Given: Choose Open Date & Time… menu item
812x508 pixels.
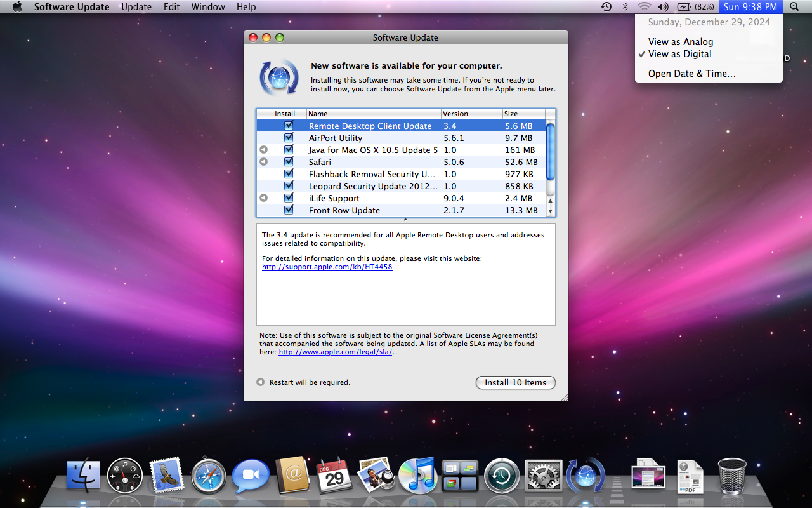Looking at the screenshot, I should point(709,74).
